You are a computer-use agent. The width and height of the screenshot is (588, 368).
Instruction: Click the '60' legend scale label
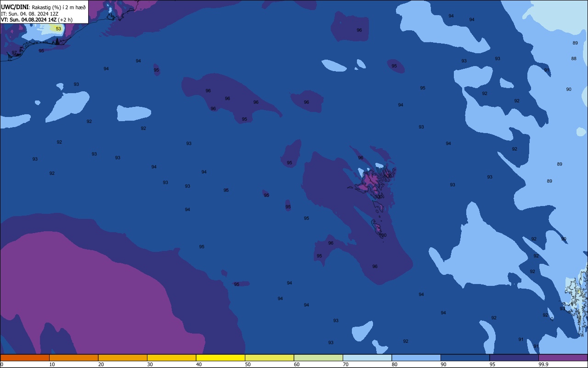coord(297,364)
